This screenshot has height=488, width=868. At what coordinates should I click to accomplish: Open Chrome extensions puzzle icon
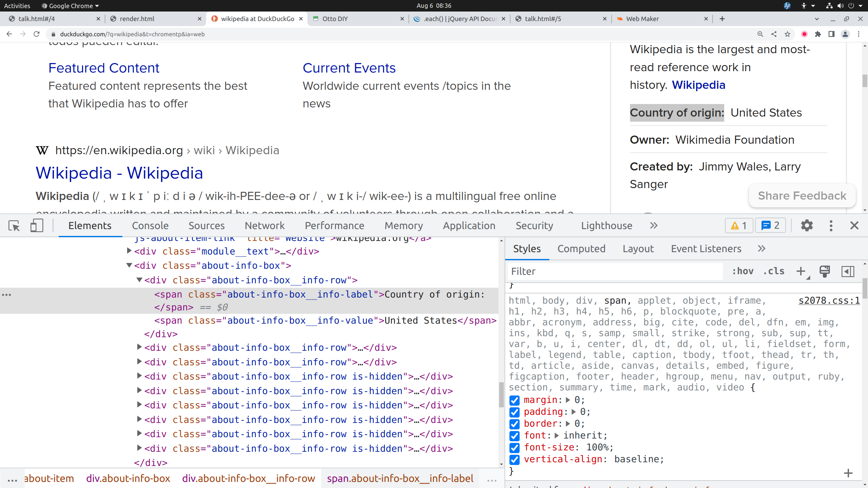tap(818, 34)
